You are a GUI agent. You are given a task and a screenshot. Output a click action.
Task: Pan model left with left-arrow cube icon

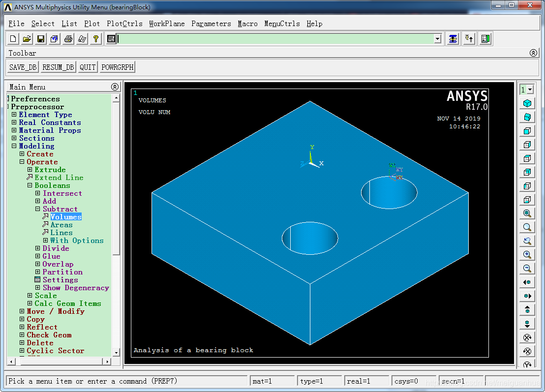click(527, 282)
